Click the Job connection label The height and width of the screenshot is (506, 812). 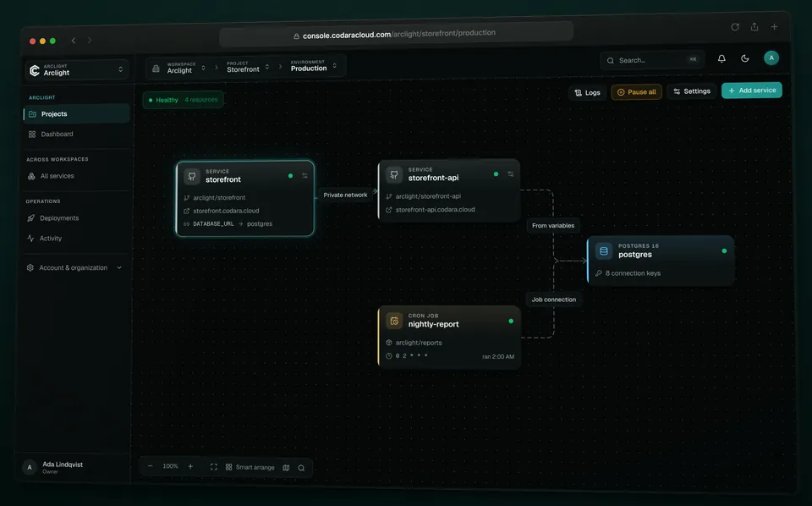553,300
